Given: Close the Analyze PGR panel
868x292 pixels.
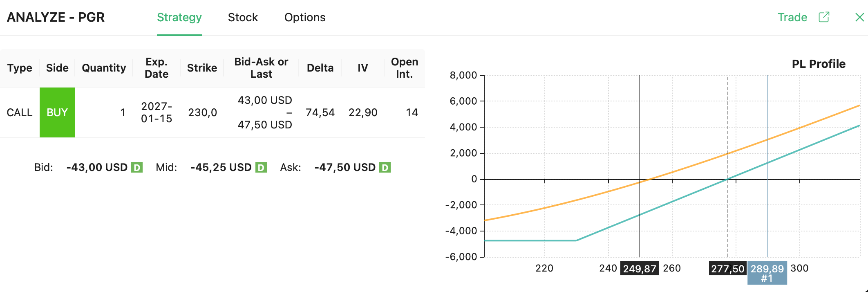Looking at the screenshot, I should (859, 17).
